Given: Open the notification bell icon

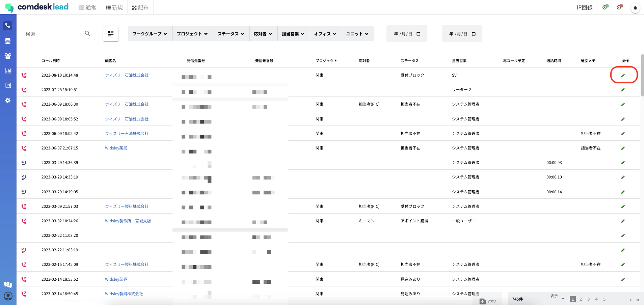Looking at the screenshot, I should (x=635, y=8).
